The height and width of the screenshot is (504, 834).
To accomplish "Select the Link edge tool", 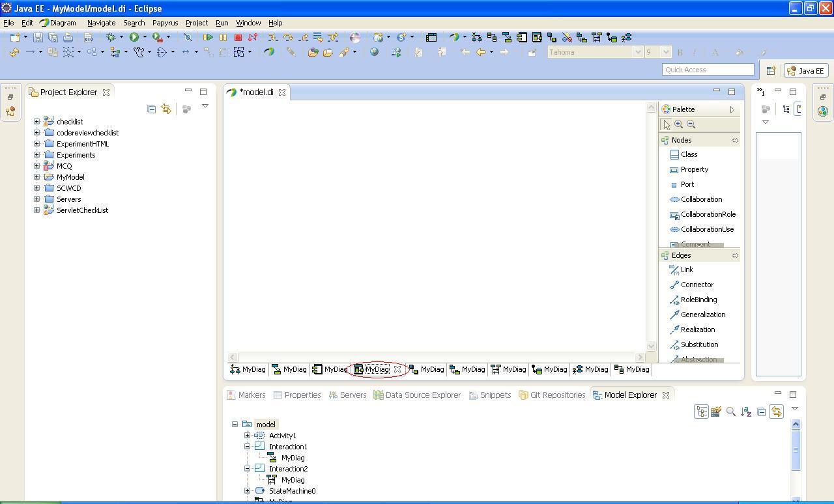I will coord(682,270).
